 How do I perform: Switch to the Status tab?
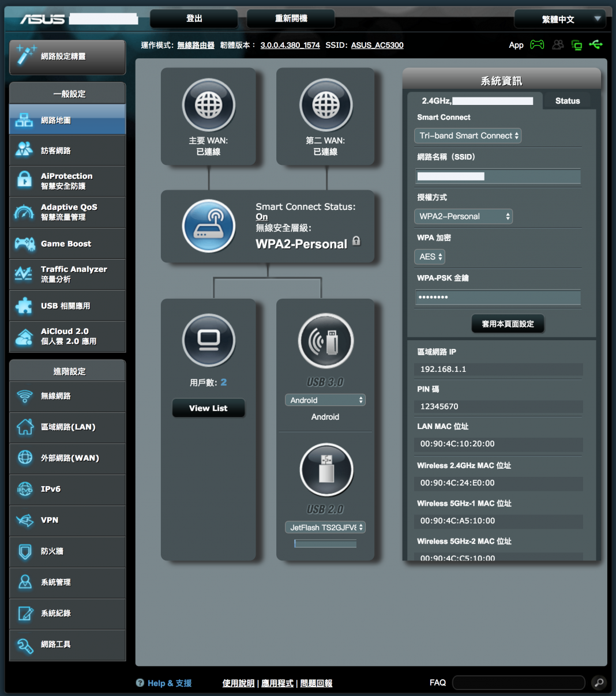click(568, 100)
